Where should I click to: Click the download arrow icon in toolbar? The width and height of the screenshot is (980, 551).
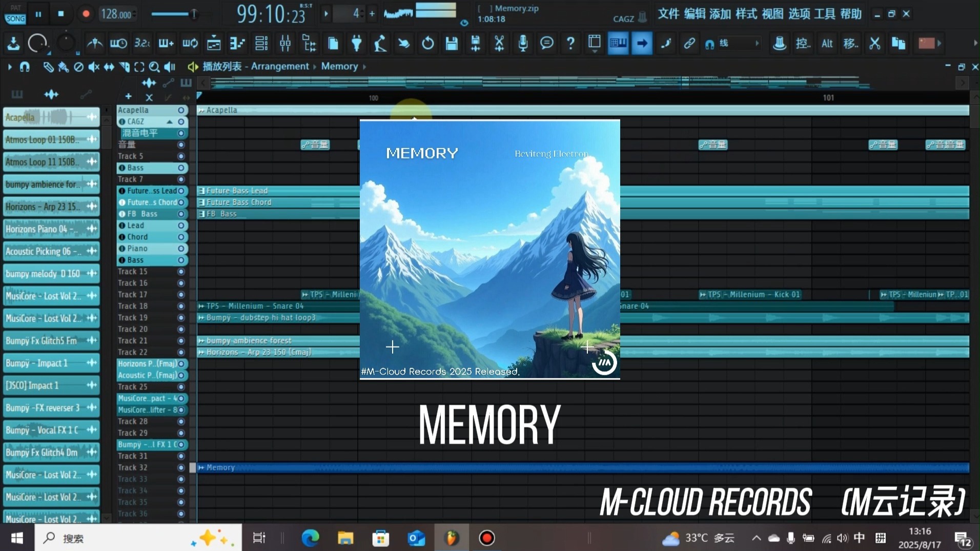pyautogui.click(x=13, y=44)
